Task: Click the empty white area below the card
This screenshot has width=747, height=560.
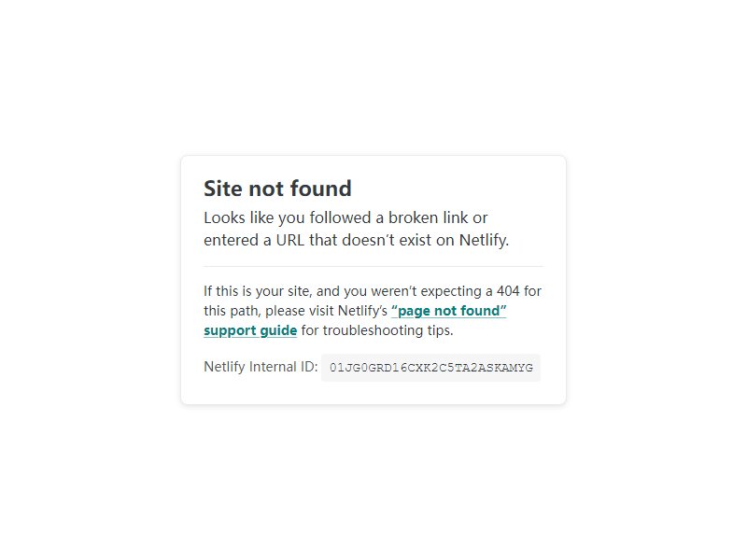Action: 373,481
